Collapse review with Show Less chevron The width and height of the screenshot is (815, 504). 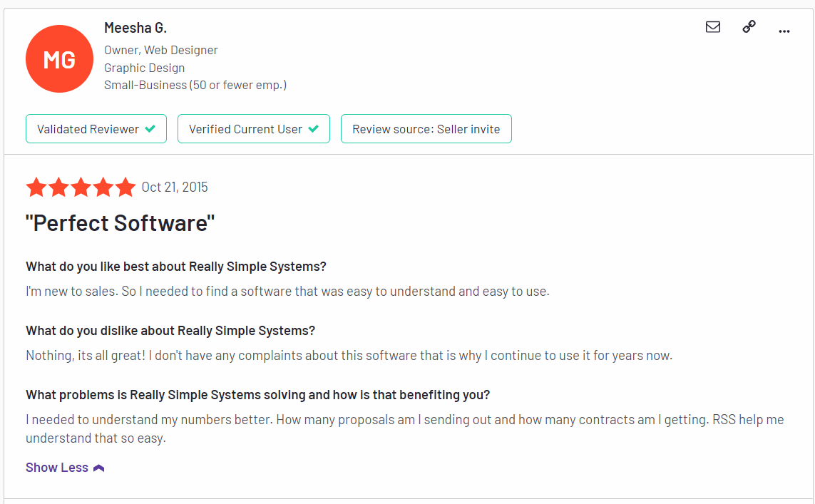pos(99,468)
